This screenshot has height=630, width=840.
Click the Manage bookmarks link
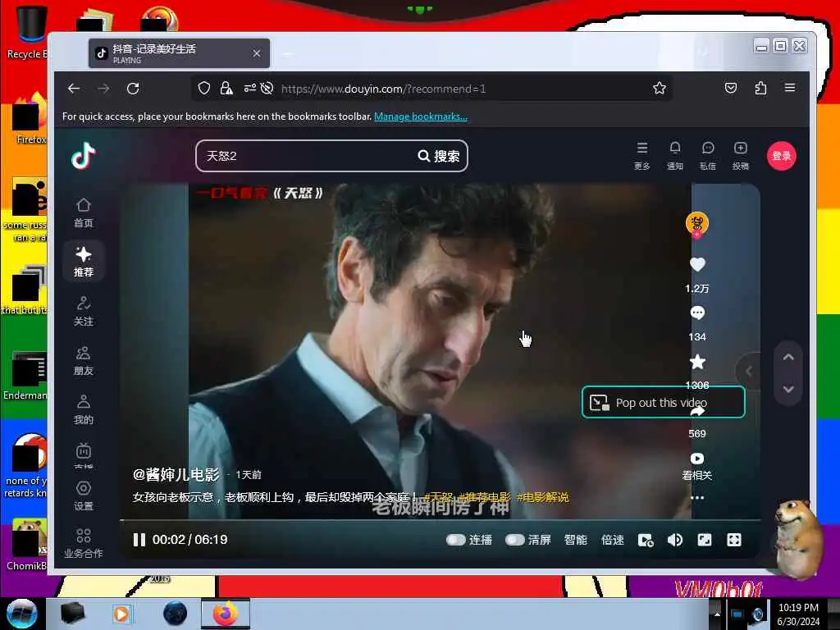coord(421,116)
